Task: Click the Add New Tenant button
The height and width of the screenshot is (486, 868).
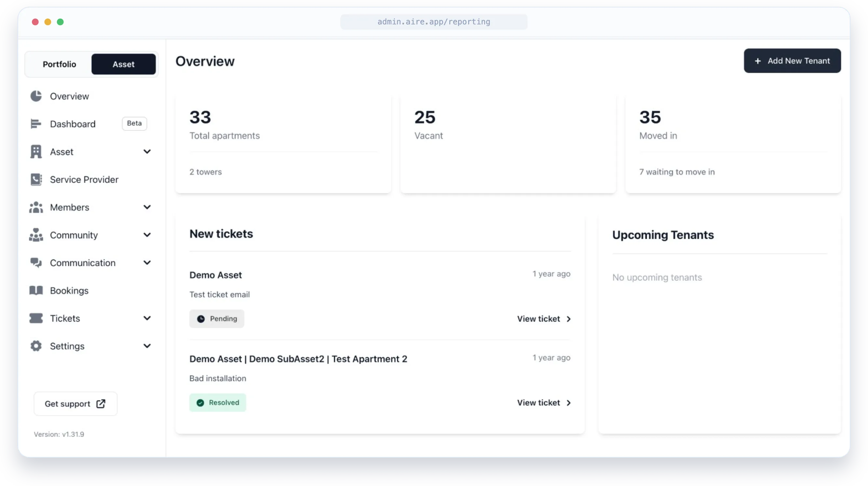Action: (x=792, y=61)
